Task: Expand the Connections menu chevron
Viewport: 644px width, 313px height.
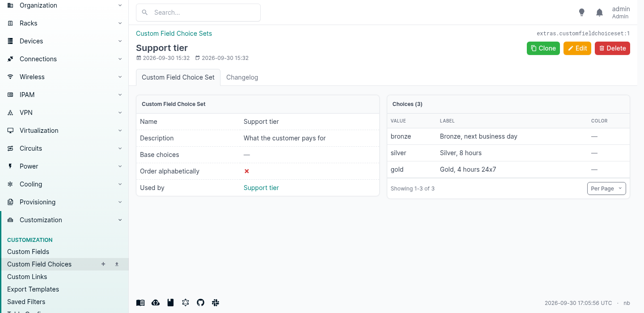Action: click(x=120, y=59)
